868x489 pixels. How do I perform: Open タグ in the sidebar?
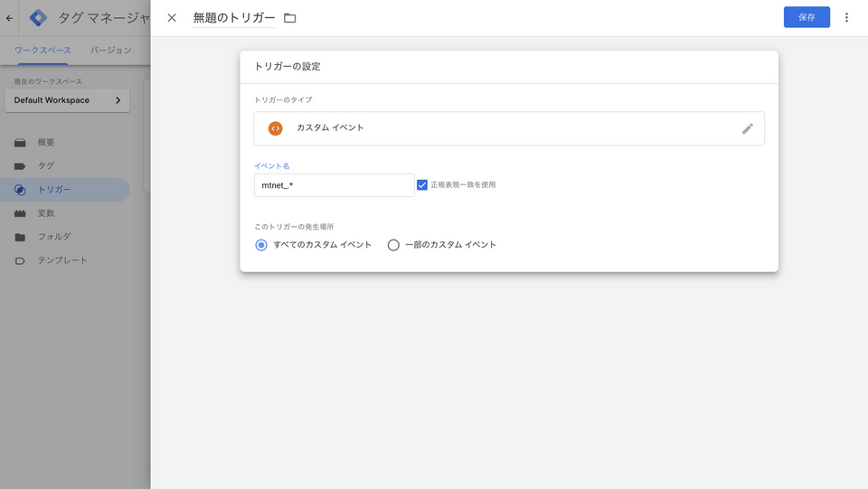pos(46,166)
